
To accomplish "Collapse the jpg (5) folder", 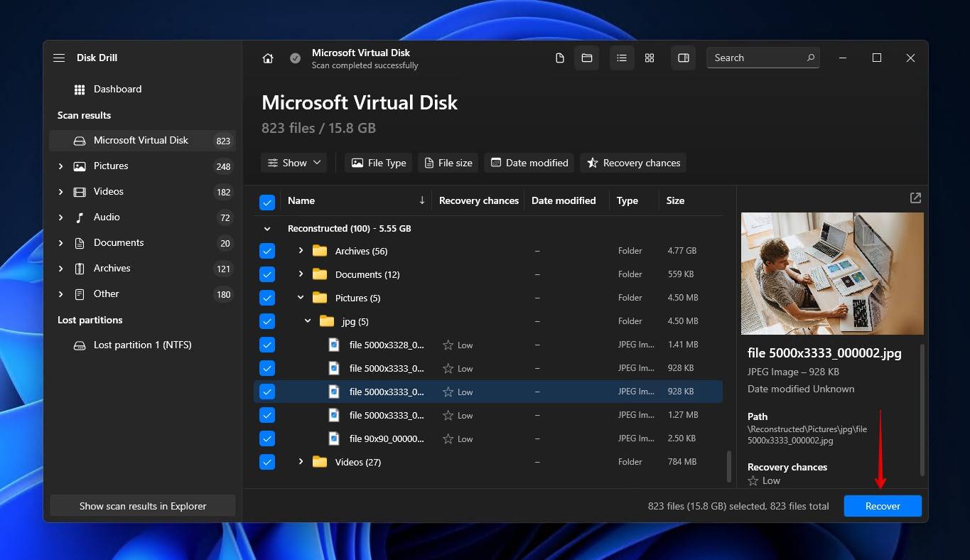I will [x=308, y=321].
